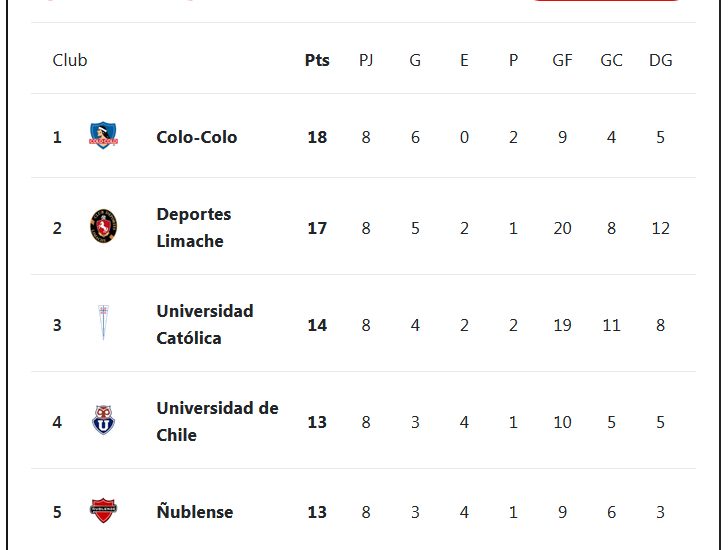This screenshot has height=550, width=728.
Task: Select the E (draws) column header
Action: point(464,60)
